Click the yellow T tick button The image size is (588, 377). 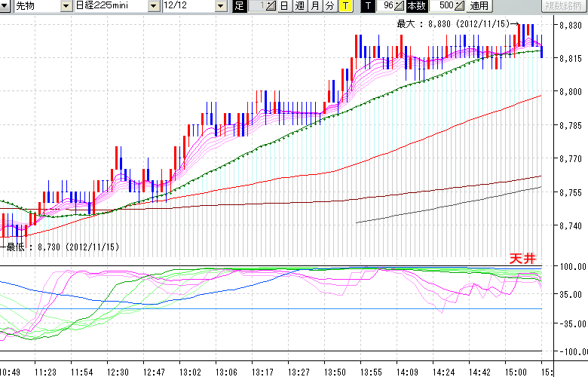[x=345, y=6]
